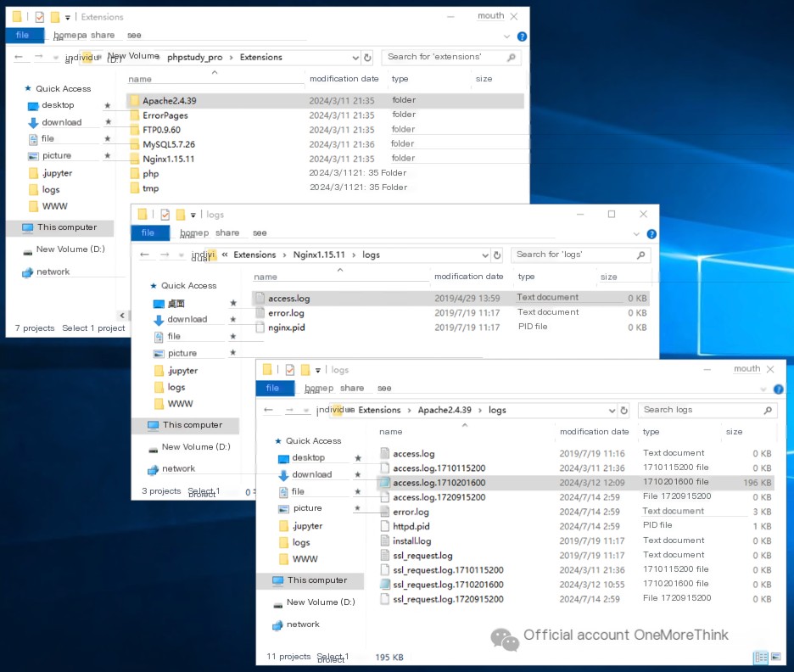This screenshot has height=672, width=794.
Task: Switch to details view icon in status bar
Action: coord(761,658)
